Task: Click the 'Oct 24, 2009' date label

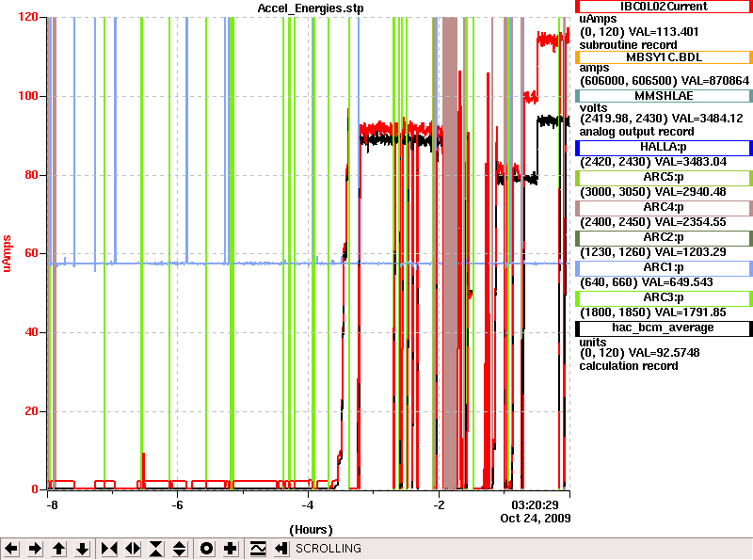Action: [x=536, y=519]
